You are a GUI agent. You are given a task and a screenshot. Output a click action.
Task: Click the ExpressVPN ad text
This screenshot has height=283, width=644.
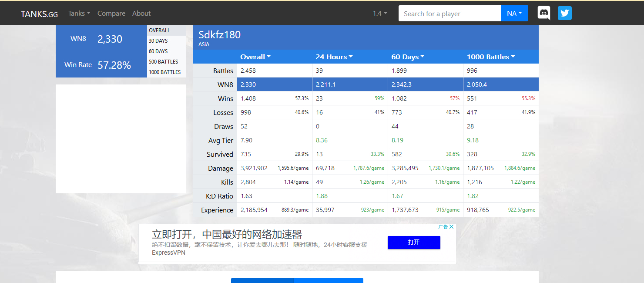168,253
